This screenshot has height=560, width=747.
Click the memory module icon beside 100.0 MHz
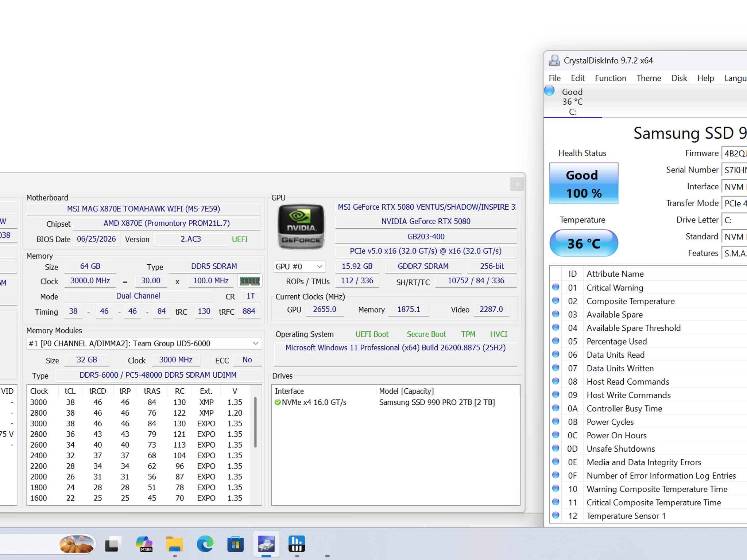[249, 281]
